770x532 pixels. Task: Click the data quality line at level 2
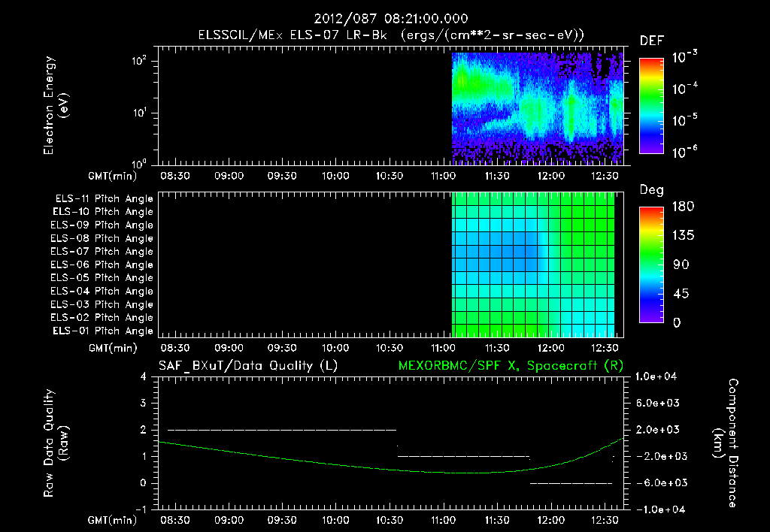pos(282,430)
